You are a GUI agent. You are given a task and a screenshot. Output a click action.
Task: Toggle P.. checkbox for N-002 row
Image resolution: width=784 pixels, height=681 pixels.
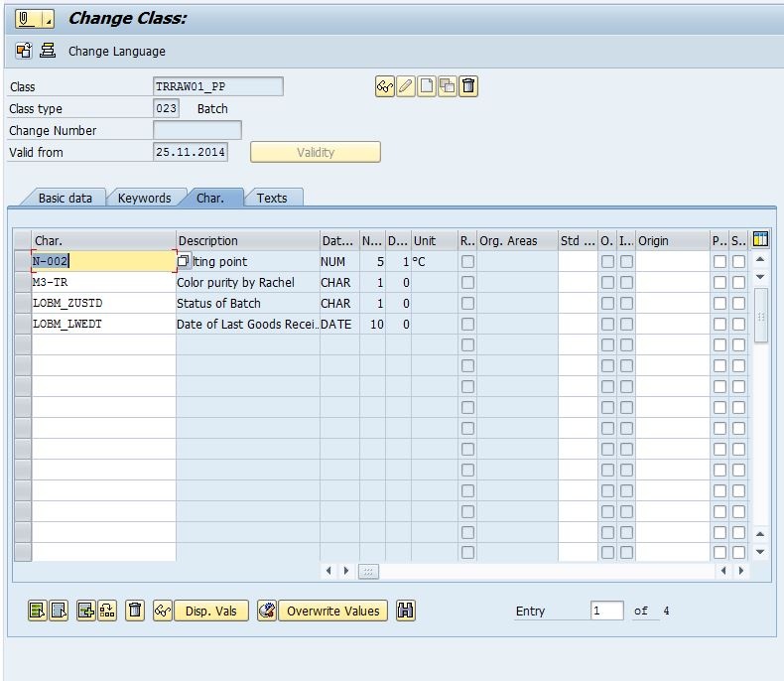click(x=720, y=261)
